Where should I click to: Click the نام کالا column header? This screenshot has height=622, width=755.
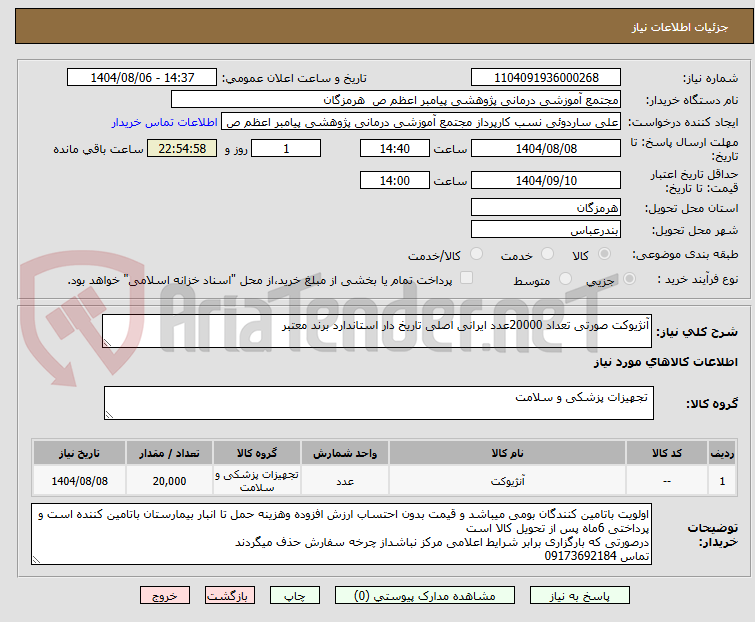click(508, 453)
